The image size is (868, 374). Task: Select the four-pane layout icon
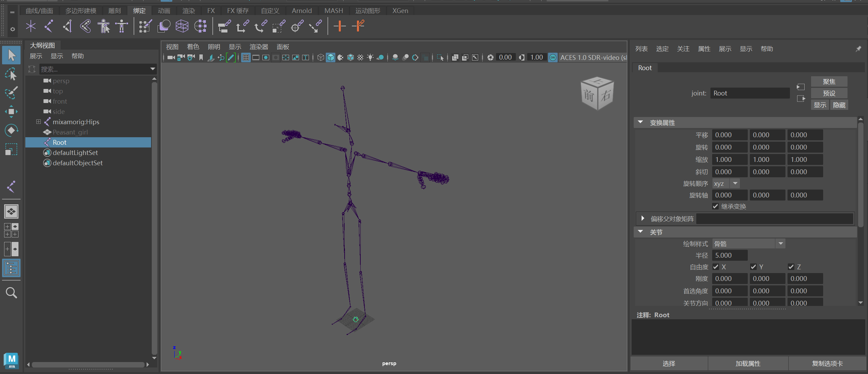(x=11, y=230)
